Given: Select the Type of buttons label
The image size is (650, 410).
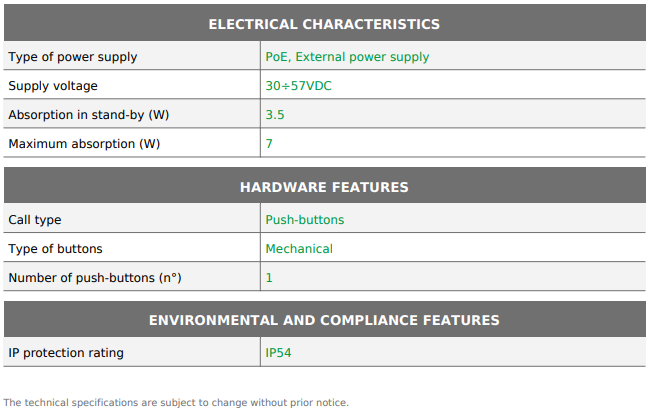Looking at the screenshot, I should (x=55, y=249).
